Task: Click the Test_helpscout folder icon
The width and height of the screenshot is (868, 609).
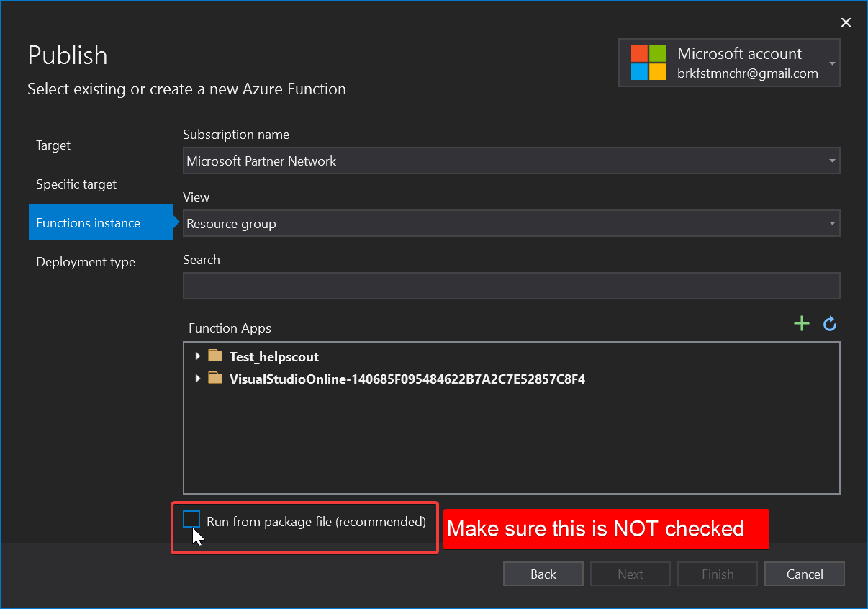Action: pos(215,356)
